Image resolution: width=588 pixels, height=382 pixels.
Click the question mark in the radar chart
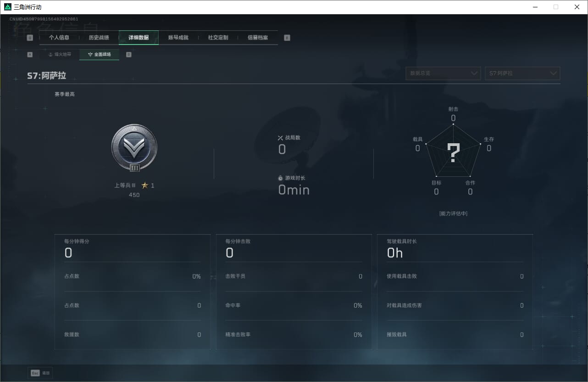click(x=453, y=153)
